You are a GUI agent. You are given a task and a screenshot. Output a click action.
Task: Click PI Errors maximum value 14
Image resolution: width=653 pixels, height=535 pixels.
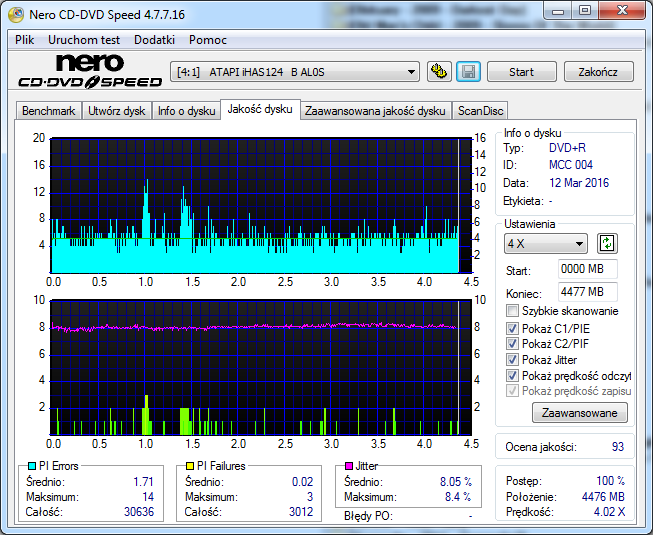coord(148,497)
